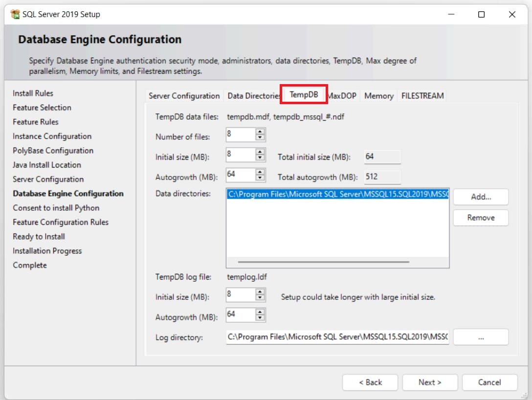Increase Number of files with up arrow

point(260,132)
